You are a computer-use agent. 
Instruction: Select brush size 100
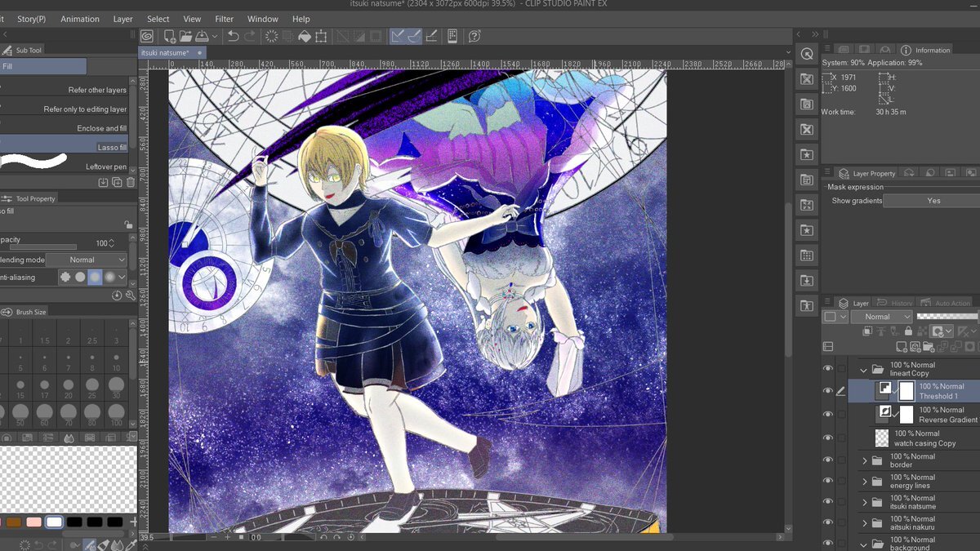(116, 415)
